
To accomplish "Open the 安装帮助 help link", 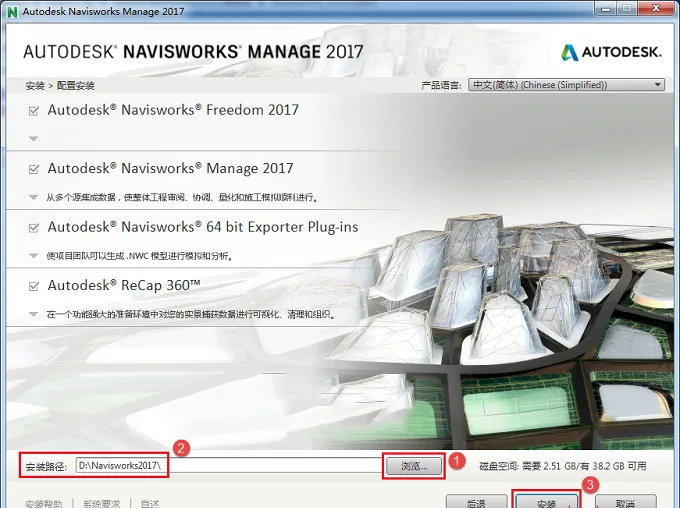I will [44, 504].
